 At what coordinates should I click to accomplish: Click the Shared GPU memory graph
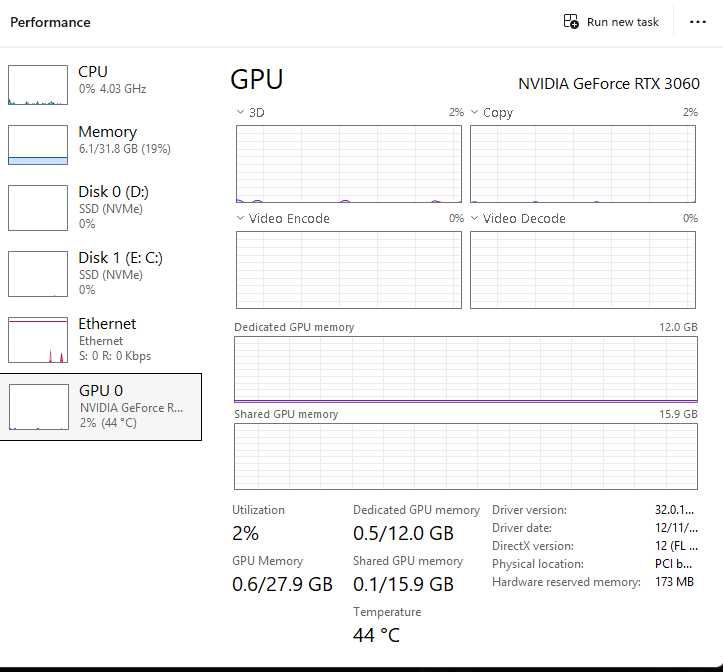click(x=466, y=456)
